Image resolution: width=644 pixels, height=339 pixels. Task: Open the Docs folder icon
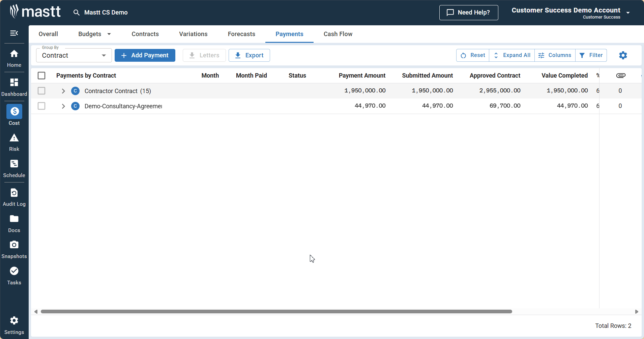[14, 219]
